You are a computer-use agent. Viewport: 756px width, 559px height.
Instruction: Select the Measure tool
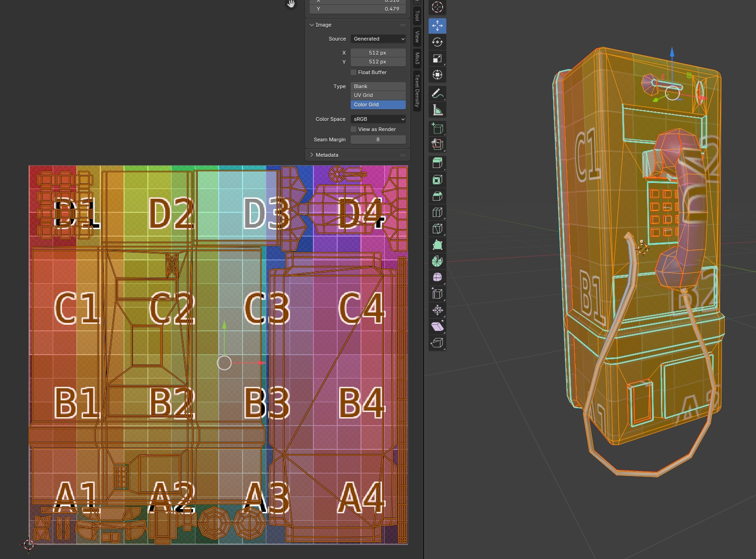pyautogui.click(x=437, y=110)
